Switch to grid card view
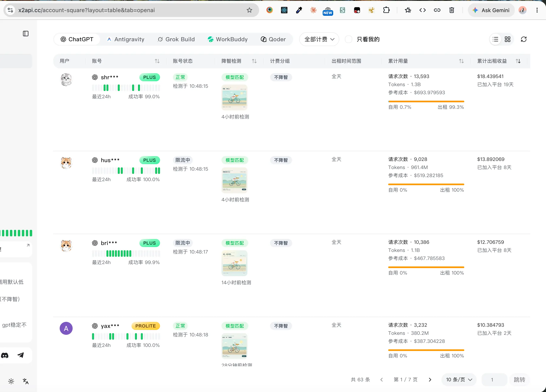Image resolution: width=546 pixels, height=392 pixels. (508, 39)
